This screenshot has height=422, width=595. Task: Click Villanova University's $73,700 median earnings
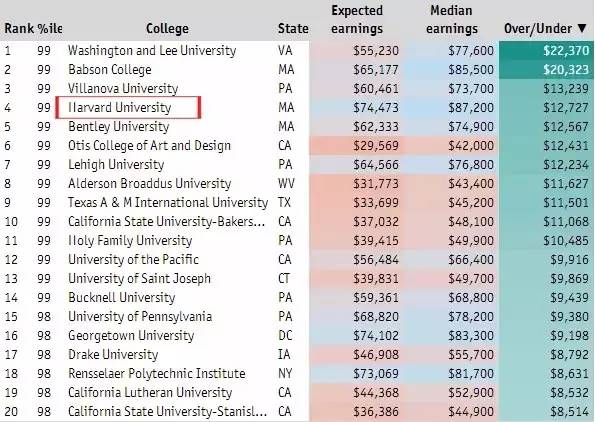pyautogui.click(x=471, y=88)
